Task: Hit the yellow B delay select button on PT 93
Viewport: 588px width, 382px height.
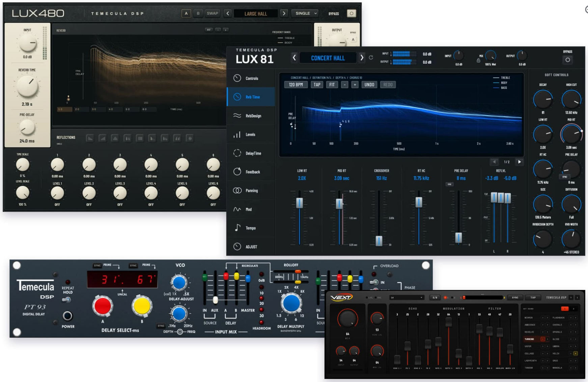Action: click(142, 306)
